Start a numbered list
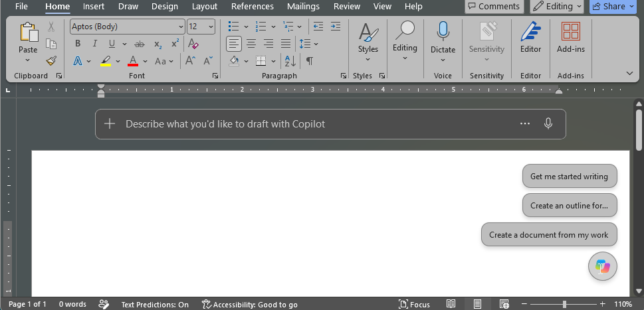Screen dimensions: 644x310 coord(261,27)
